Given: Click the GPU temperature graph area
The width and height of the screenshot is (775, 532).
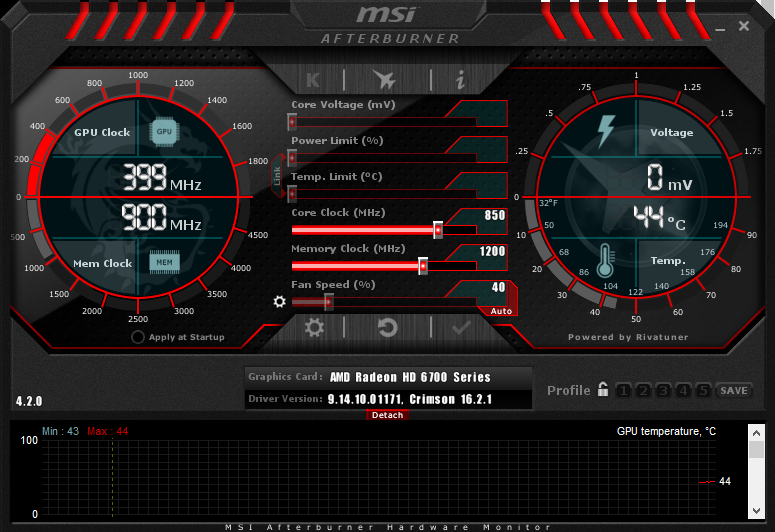Looking at the screenshot, I should pyautogui.click(x=379, y=478).
